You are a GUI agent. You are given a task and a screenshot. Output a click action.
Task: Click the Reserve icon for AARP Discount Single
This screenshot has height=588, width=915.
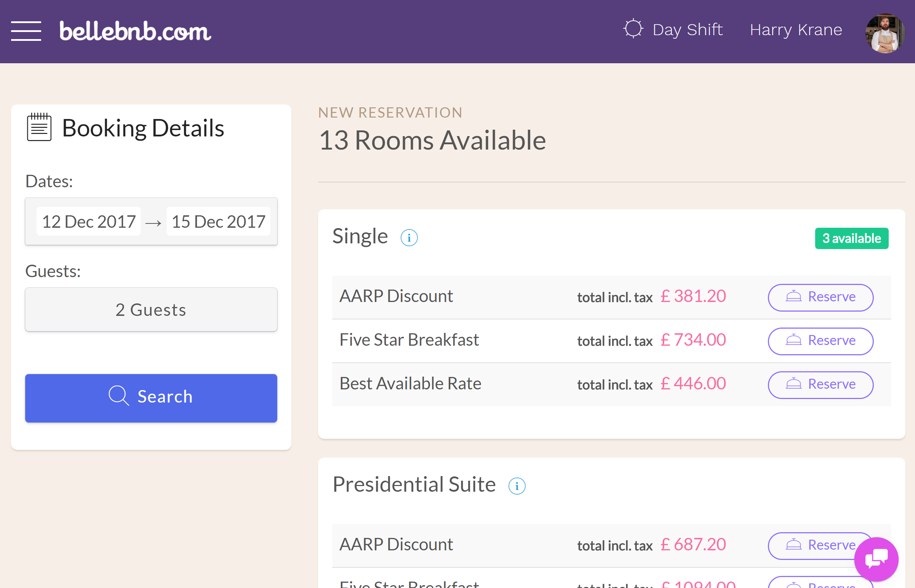click(x=820, y=296)
